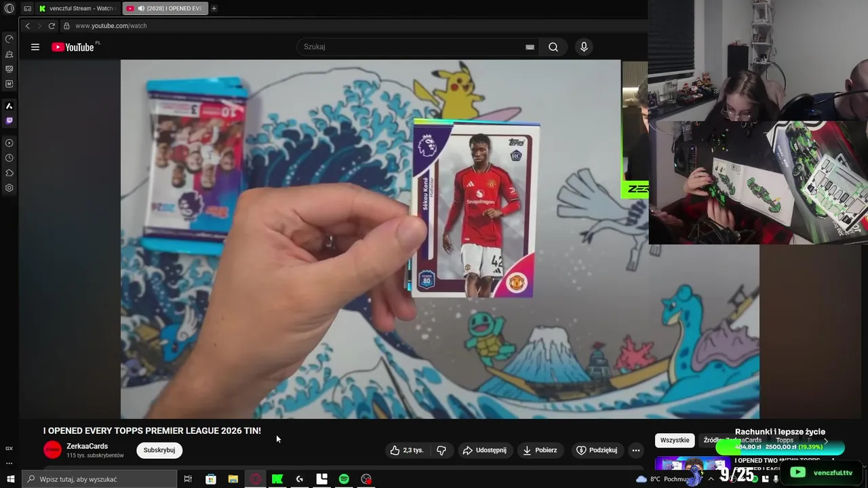Open sidebar three-dots setup menu
Viewport: 868px width, 488px height.
[x=9, y=464]
